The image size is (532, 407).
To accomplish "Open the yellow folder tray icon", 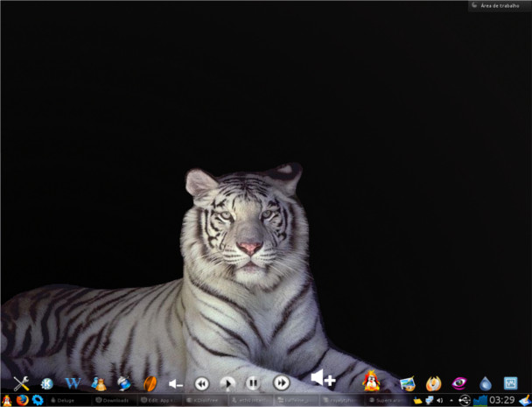I will click(x=417, y=401).
